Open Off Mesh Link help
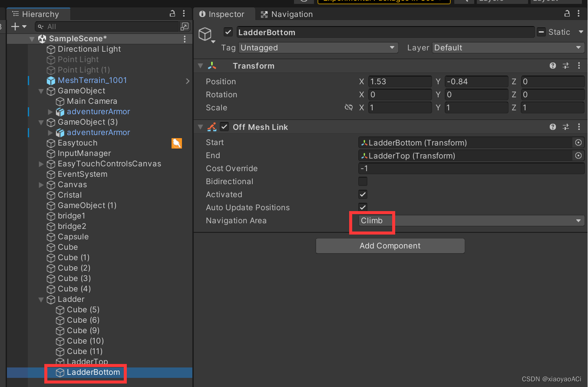 point(553,127)
